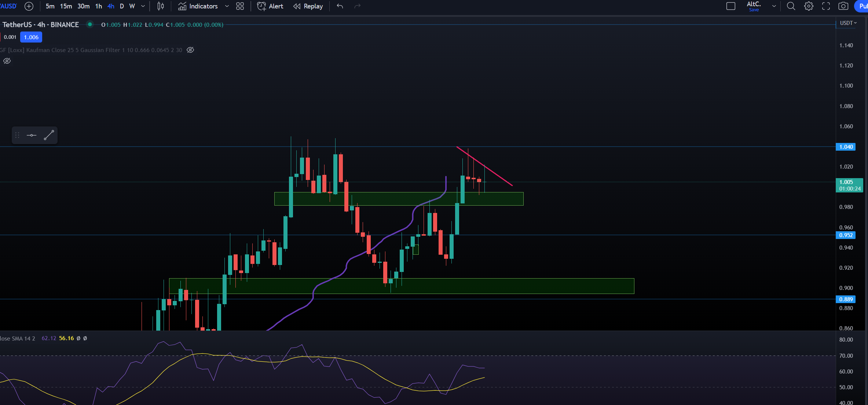Switch to the 5m timeframe
The width and height of the screenshot is (868, 405).
tap(50, 6)
